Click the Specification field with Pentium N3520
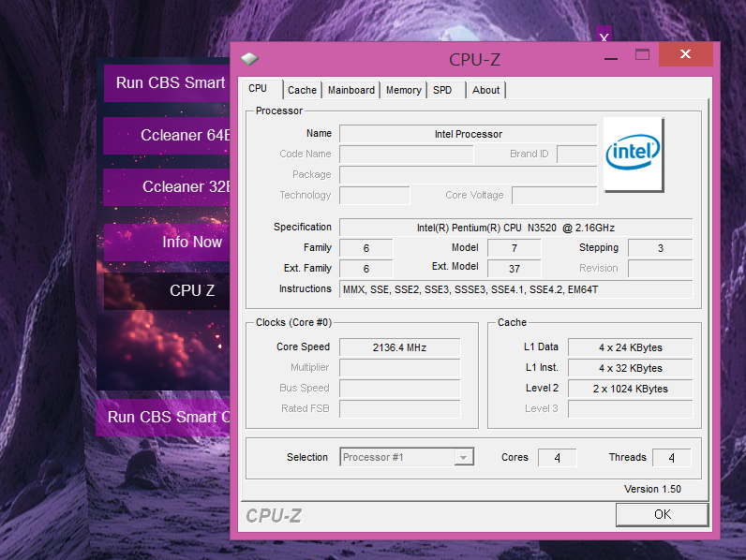746x560 pixels. [x=515, y=228]
